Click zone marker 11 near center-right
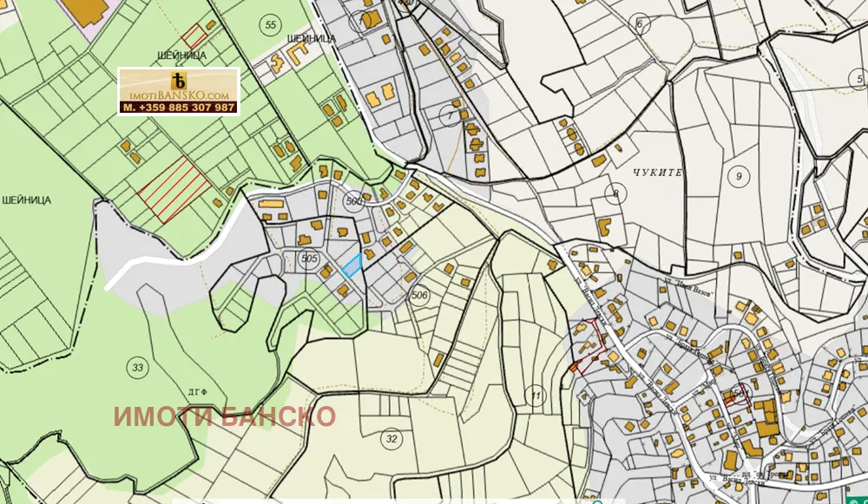The width and height of the screenshot is (868, 504). coord(536,394)
